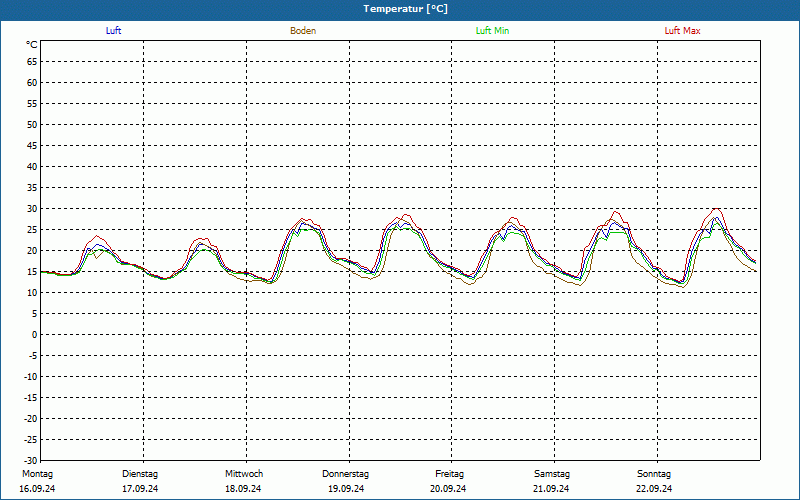Click the '22.09.24' date label
Image resolution: width=800 pixels, height=500 pixels.
click(654, 489)
